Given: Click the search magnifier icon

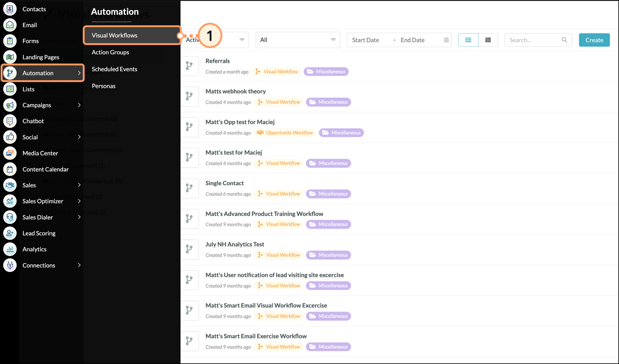Looking at the screenshot, I should [564, 40].
